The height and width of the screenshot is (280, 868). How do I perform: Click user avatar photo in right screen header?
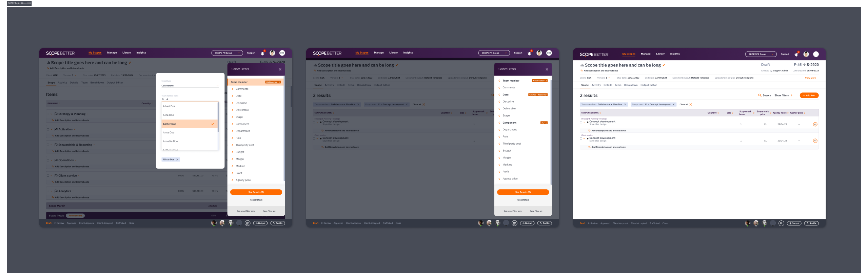click(x=806, y=54)
